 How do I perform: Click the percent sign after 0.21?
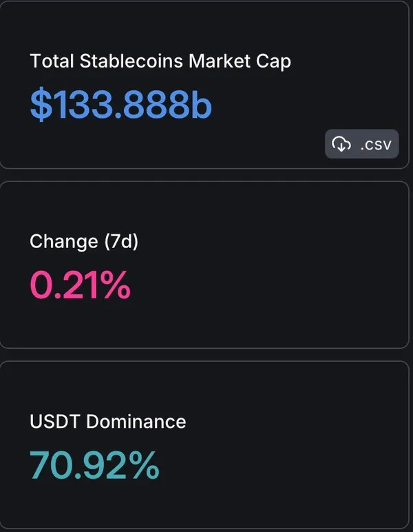pos(113,285)
